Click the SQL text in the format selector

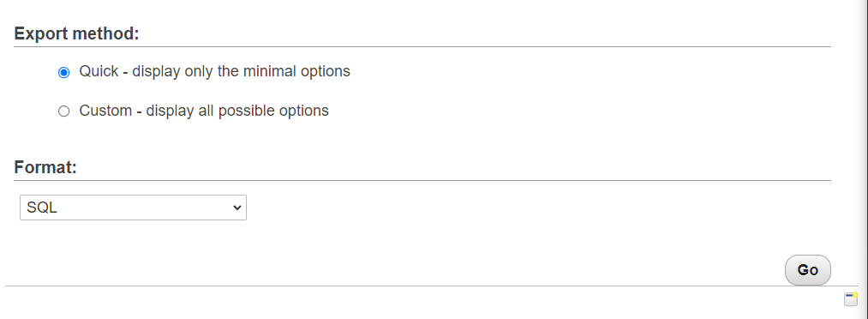pos(42,208)
